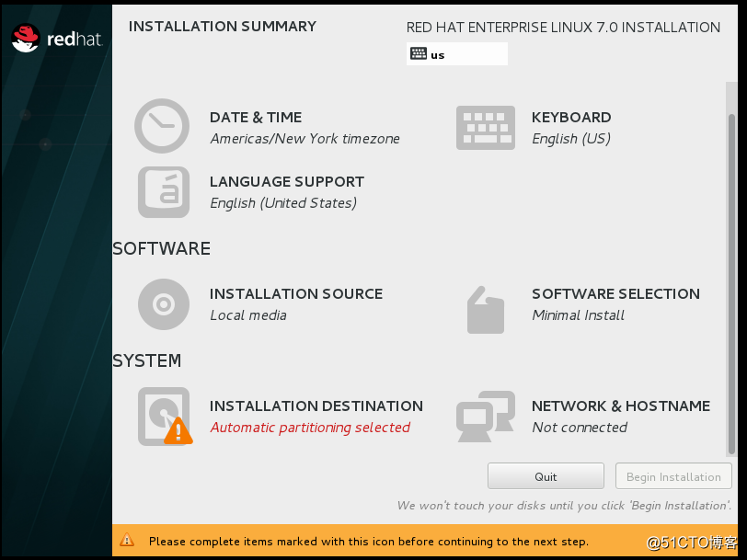The image size is (747, 560).
Task: Click the SOFTWARE section heading
Action: pos(162,248)
